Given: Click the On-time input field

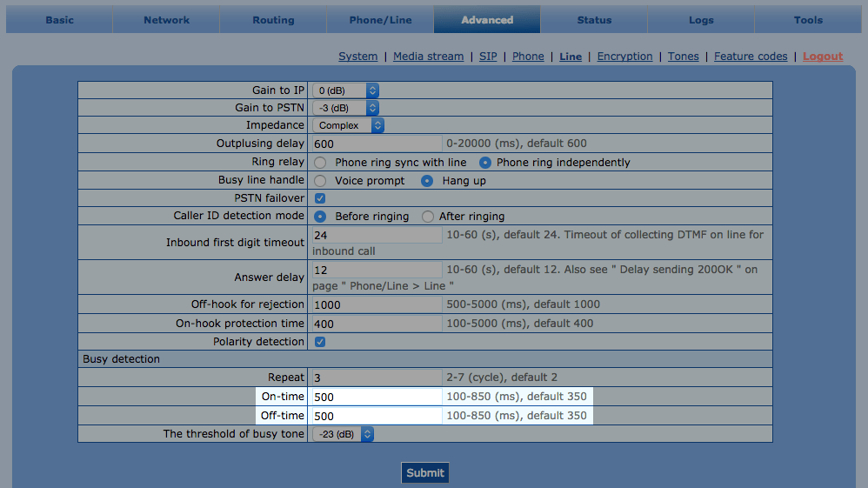Looking at the screenshot, I should pos(377,397).
